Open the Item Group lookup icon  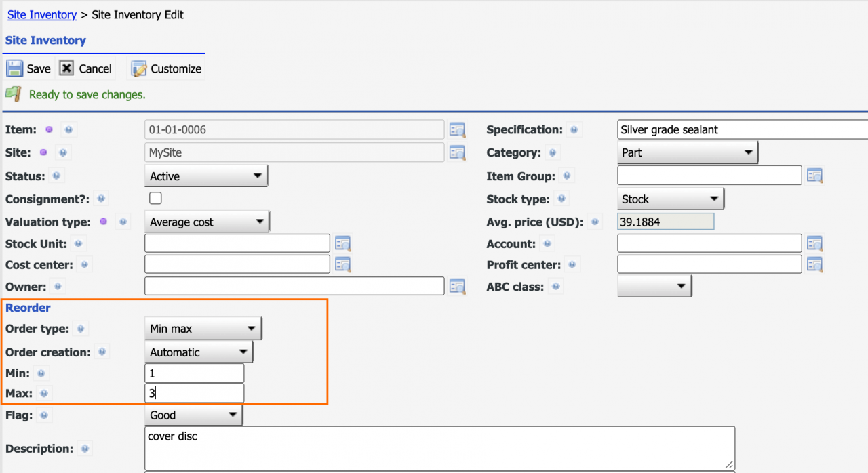click(814, 176)
